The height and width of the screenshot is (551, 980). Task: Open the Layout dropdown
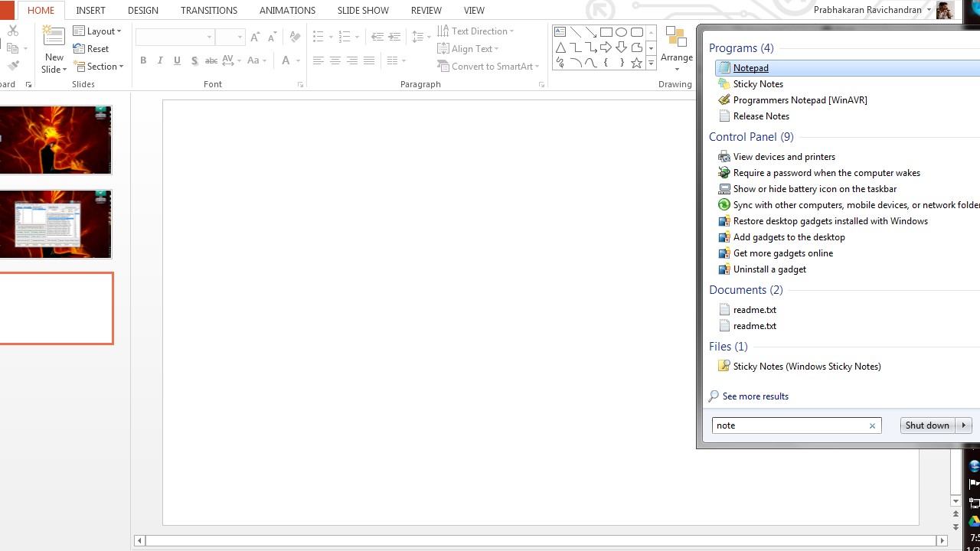(x=98, y=31)
